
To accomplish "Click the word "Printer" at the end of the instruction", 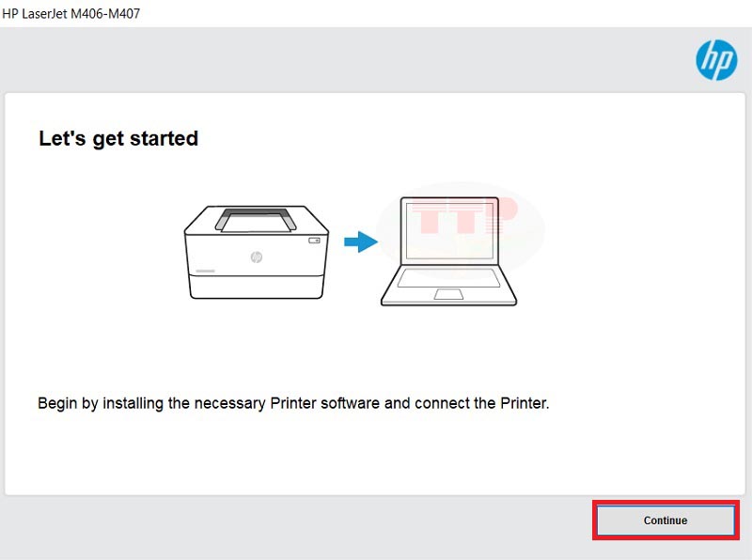I will (524, 403).
